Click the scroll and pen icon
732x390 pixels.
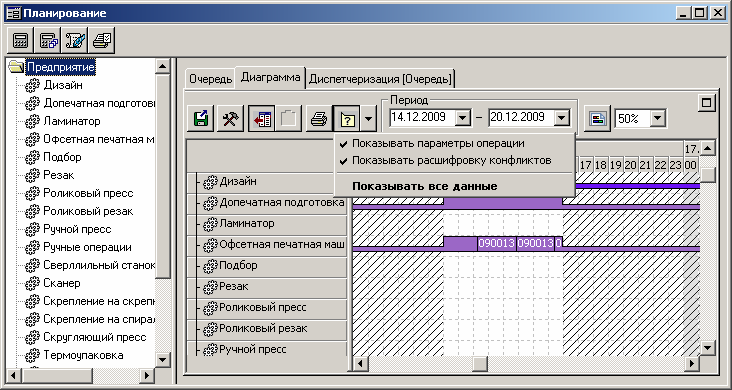pyautogui.click(x=76, y=41)
